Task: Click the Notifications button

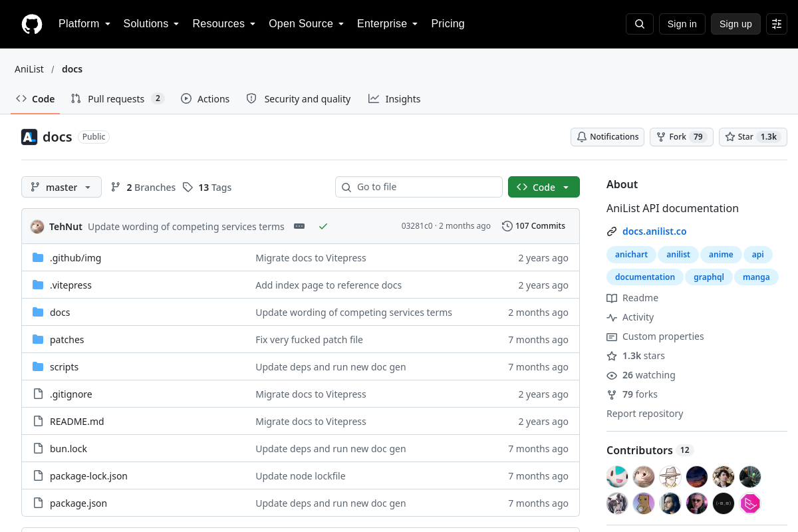Action: pos(607,137)
